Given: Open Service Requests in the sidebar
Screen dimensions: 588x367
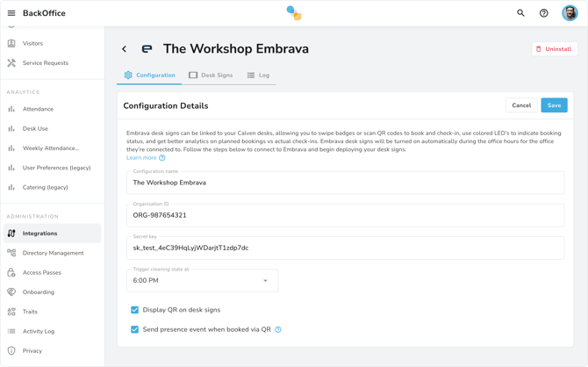Looking at the screenshot, I should click(x=52, y=62).
